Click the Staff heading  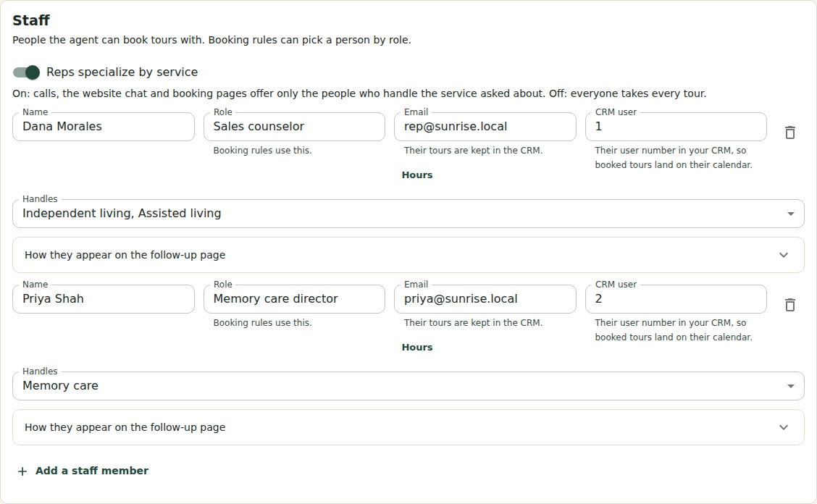[x=30, y=20]
